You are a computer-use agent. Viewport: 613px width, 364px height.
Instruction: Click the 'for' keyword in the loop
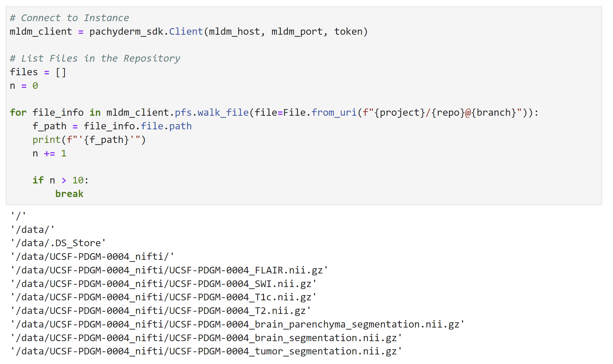(x=18, y=113)
